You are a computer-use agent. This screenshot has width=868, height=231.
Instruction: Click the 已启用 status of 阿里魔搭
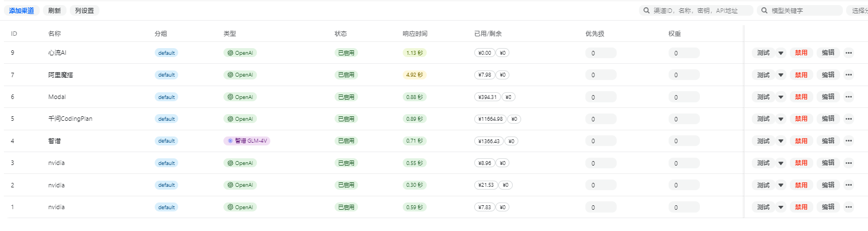pos(346,75)
